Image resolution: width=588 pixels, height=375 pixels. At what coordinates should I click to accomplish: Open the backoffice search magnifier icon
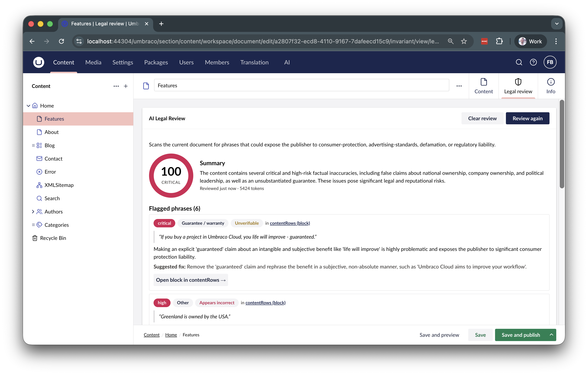coord(519,62)
